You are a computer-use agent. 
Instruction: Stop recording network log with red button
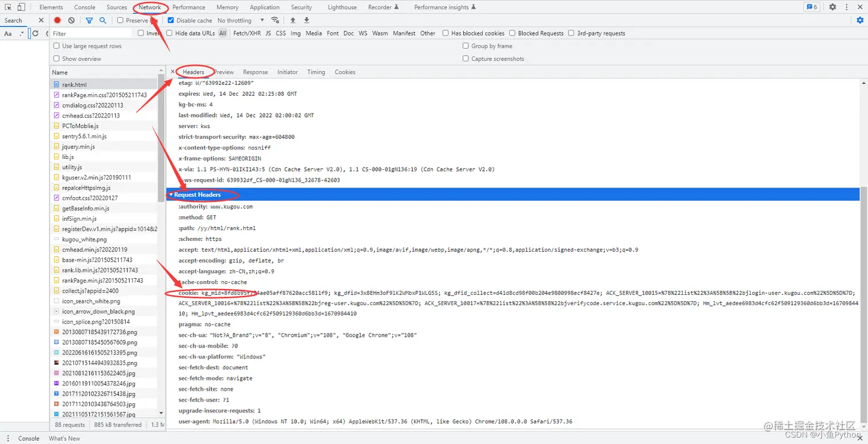pyautogui.click(x=57, y=20)
